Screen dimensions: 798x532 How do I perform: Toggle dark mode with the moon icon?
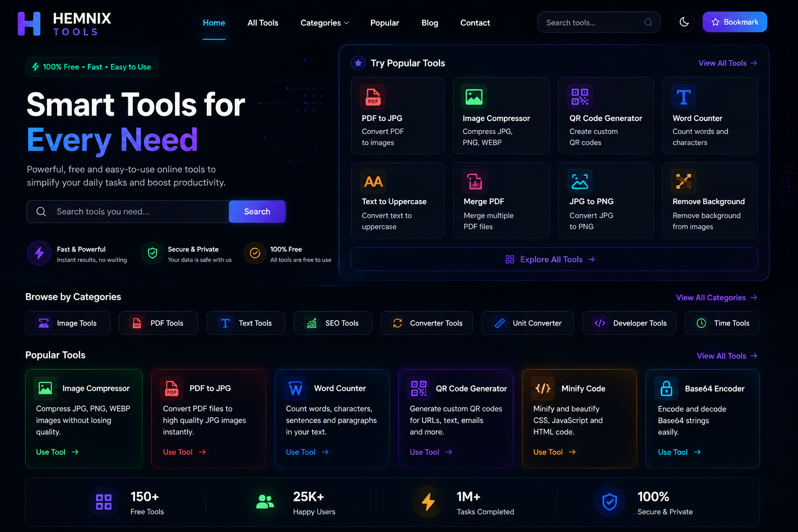pos(684,22)
